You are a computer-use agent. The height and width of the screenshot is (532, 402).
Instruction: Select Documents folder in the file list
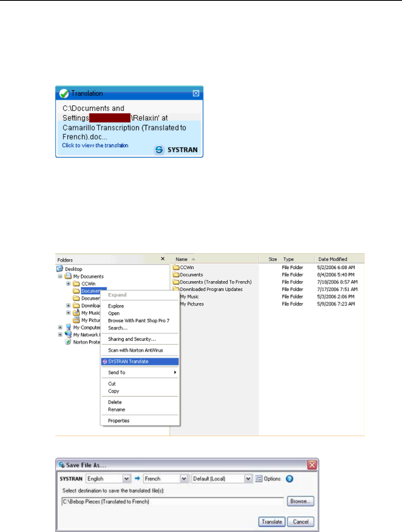pyautogui.click(x=188, y=275)
